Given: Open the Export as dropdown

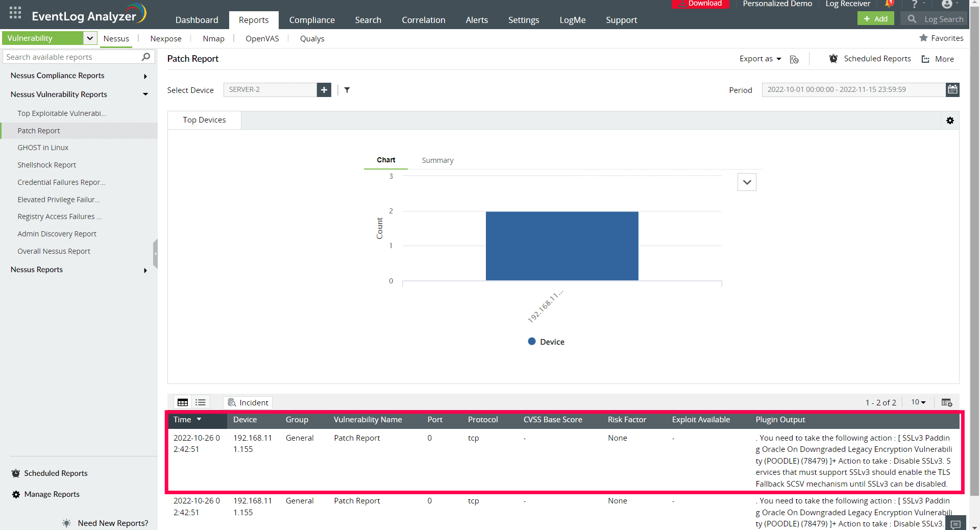Looking at the screenshot, I should [x=761, y=59].
